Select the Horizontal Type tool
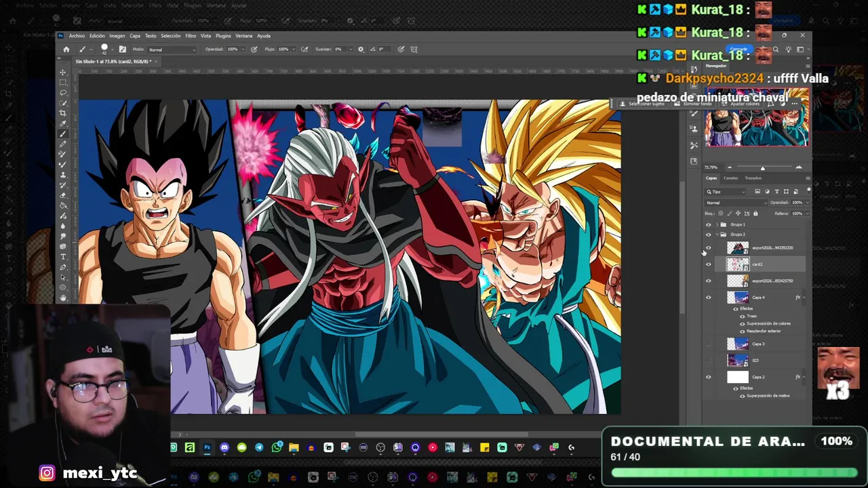 [63, 257]
